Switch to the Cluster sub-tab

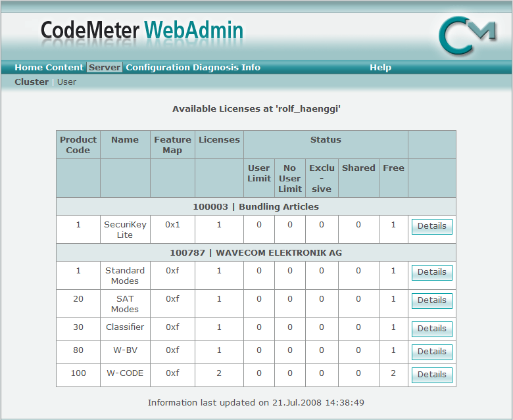click(32, 82)
